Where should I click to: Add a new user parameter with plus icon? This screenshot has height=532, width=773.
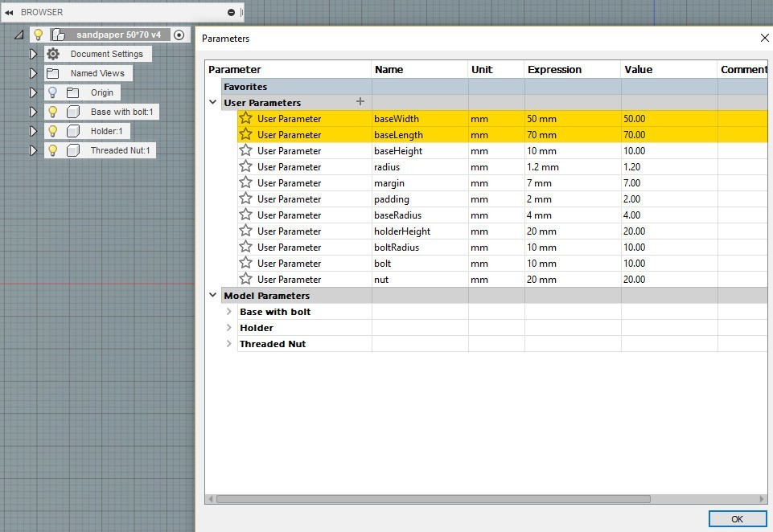click(360, 101)
